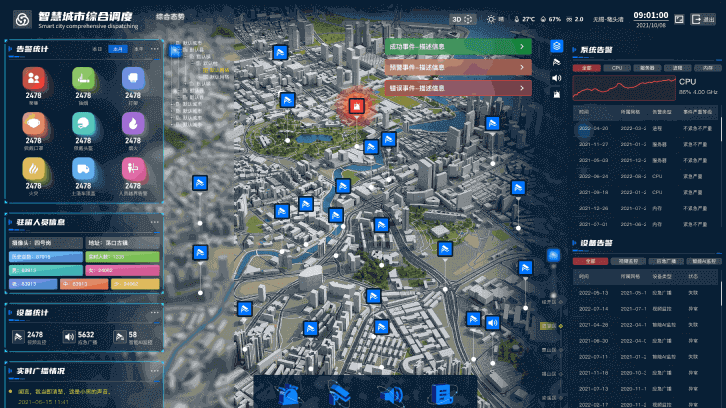
Task: Select the layers icon beside the map
Action: point(557,46)
